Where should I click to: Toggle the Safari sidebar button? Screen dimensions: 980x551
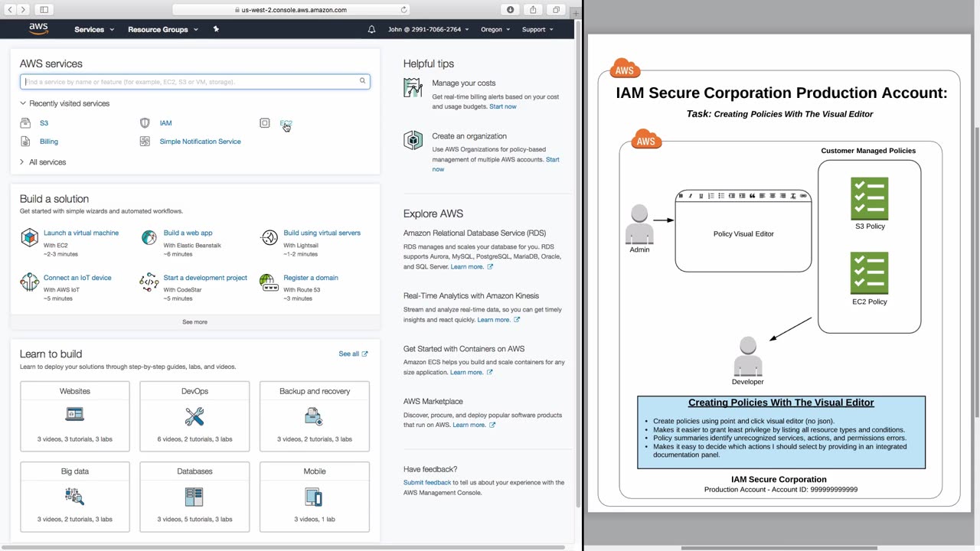[44, 10]
